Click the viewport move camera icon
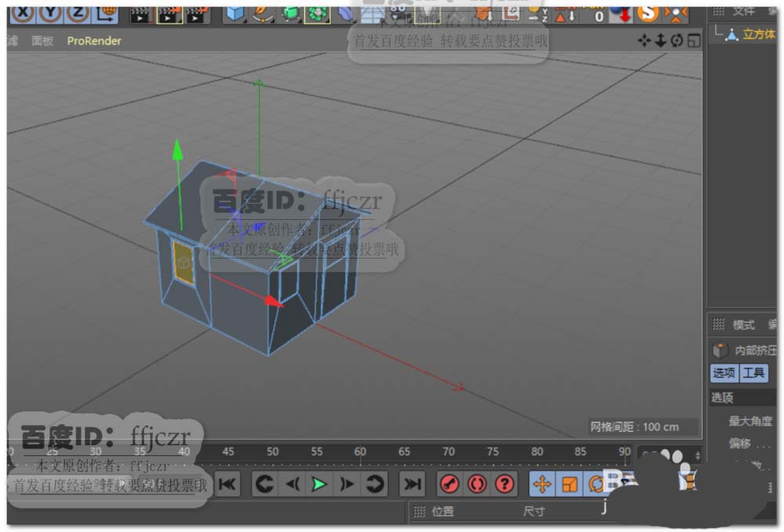The width and height of the screenshot is (784, 532). pyautogui.click(x=644, y=41)
